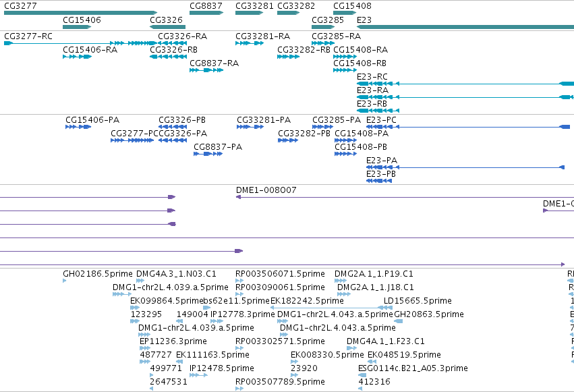This screenshot has height=392, width=574.
Task: Select the CG15408-RB transcript label
Action: (x=360, y=63)
